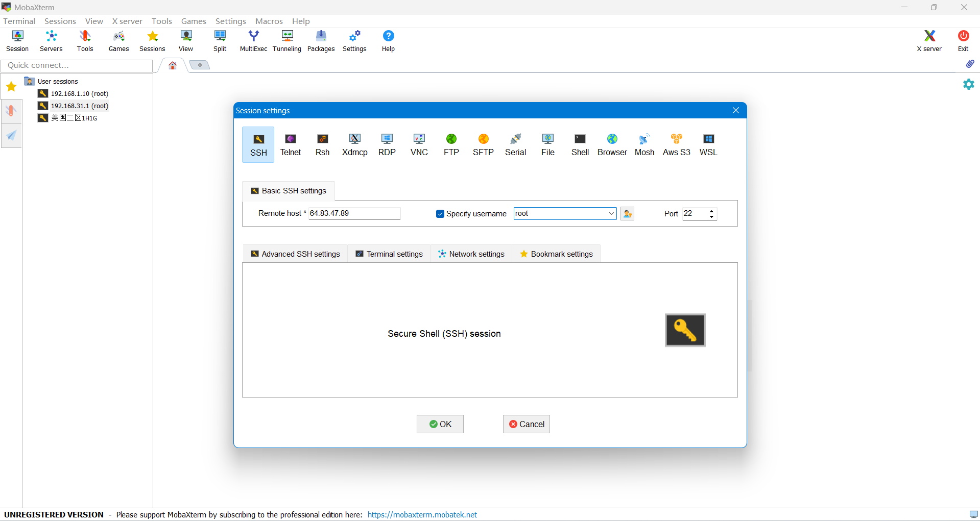Screen dimensions: 980x521
Task: Choose the RDP session type
Action: coord(387,145)
